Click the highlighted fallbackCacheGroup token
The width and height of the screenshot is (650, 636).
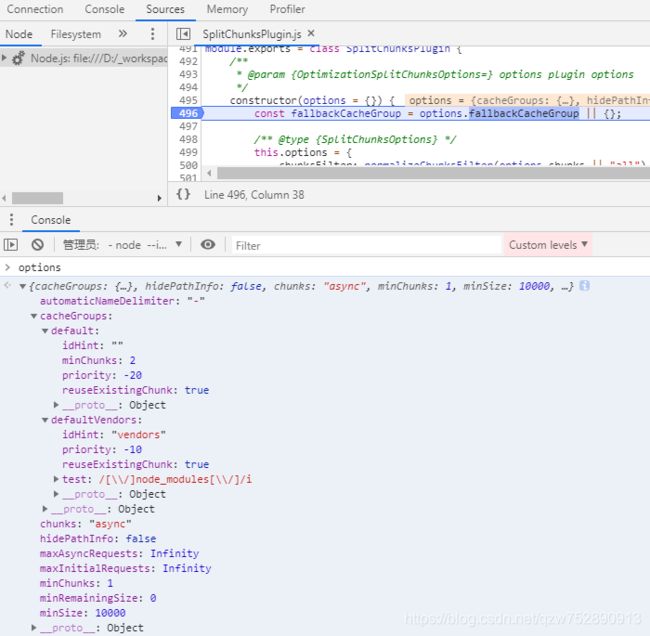524,114
